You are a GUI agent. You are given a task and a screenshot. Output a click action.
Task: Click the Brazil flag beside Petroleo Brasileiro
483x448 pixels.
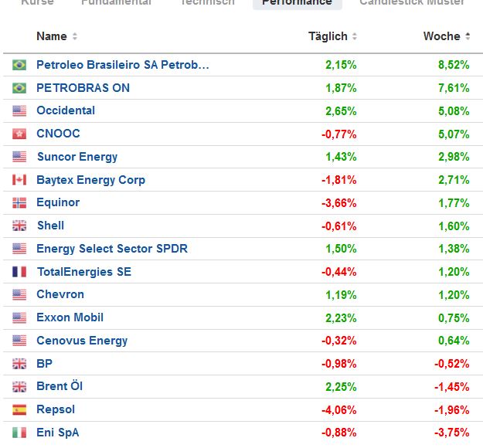pos(19,65)
